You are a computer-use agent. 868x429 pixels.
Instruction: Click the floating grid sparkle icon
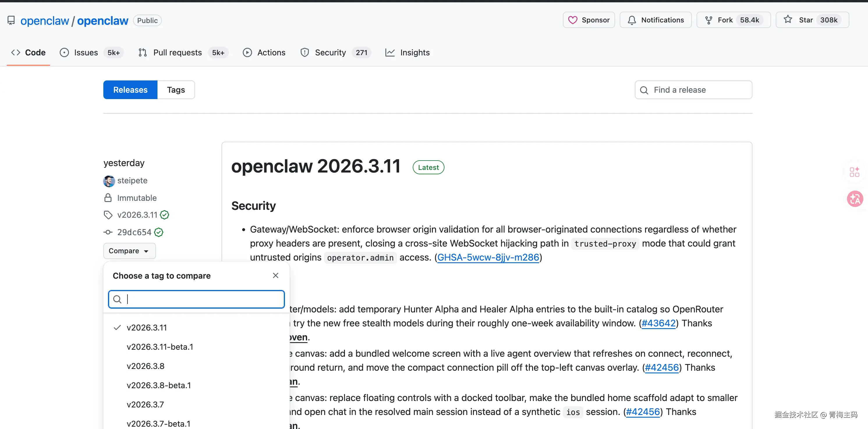point(854,172)
